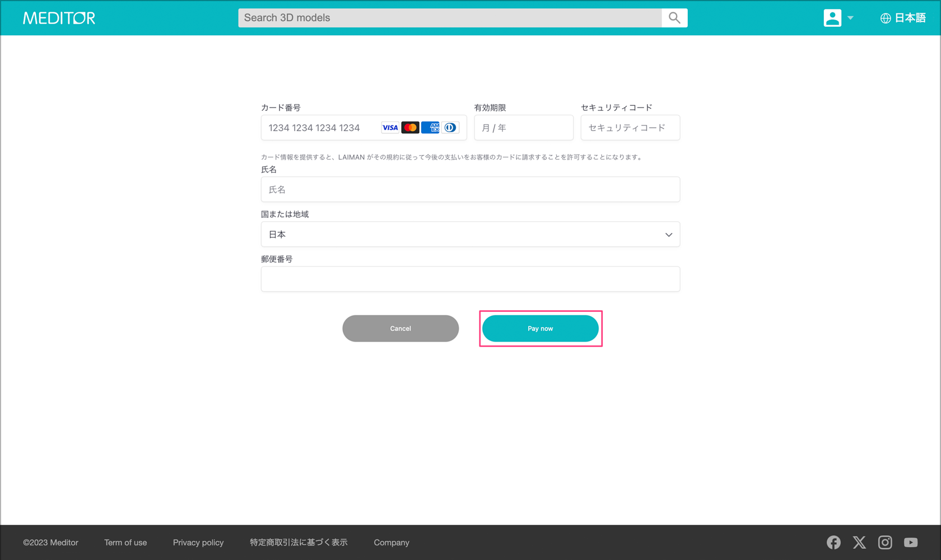Open the 国または地域 country dropdown

[470, 235]
